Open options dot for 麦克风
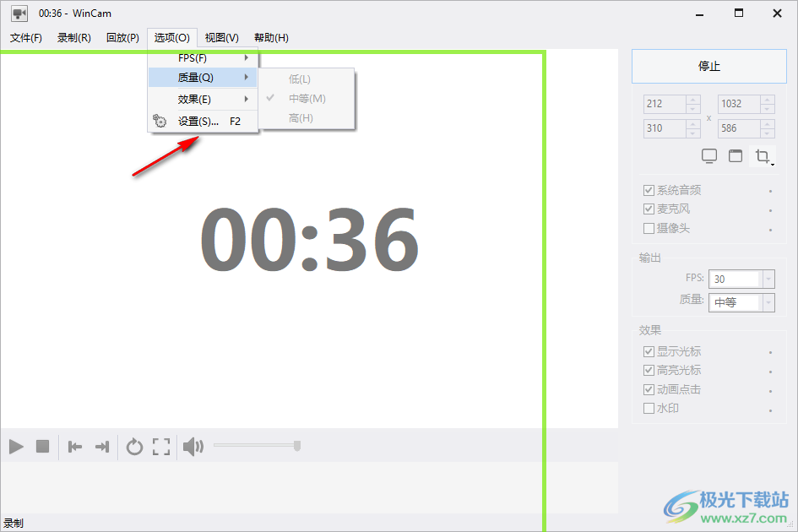 click(x=770, y=210)
